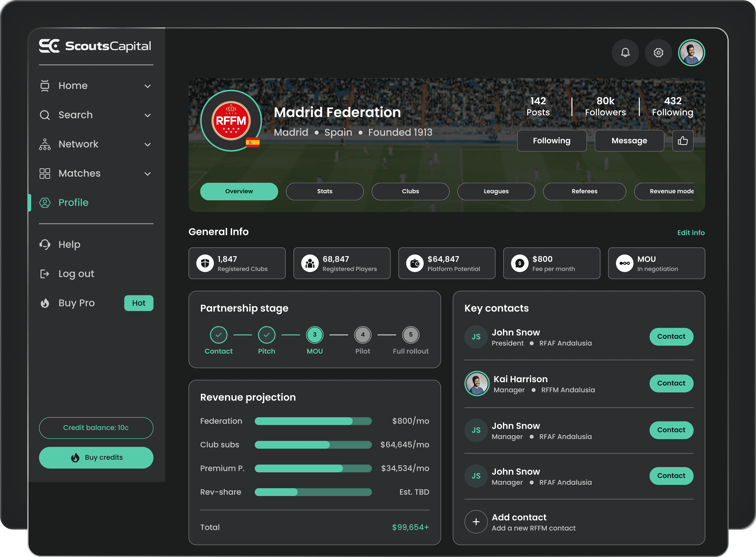Click the Premium P. progress bar
Image resolution: width=756 pixels, height=557 pixels.
(313, 468)
